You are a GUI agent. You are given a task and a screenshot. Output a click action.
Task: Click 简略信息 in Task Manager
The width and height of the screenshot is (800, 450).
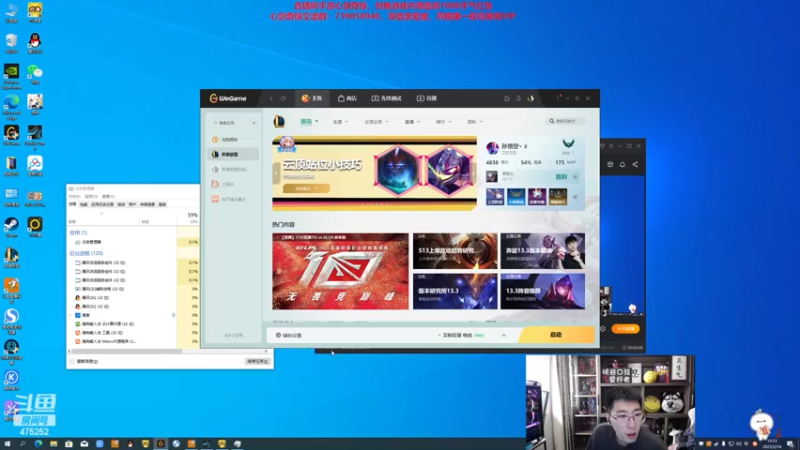click(x=84, y=361)
